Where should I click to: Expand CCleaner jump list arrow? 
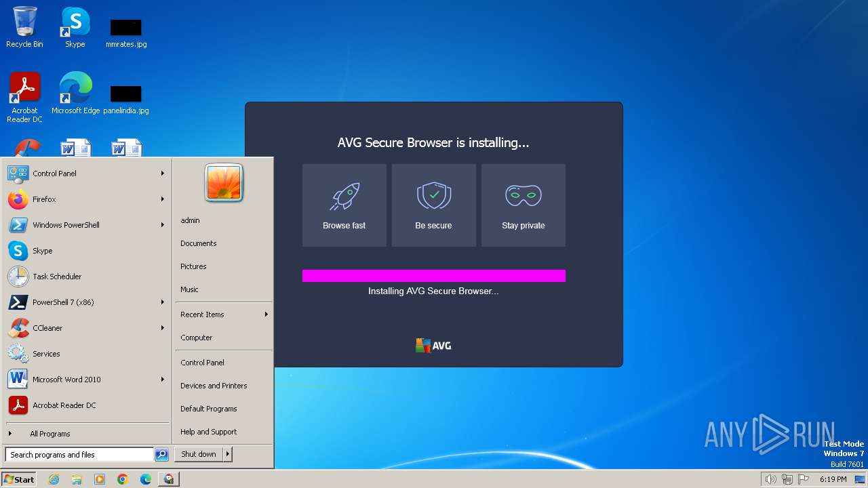(x=163, y=328)
